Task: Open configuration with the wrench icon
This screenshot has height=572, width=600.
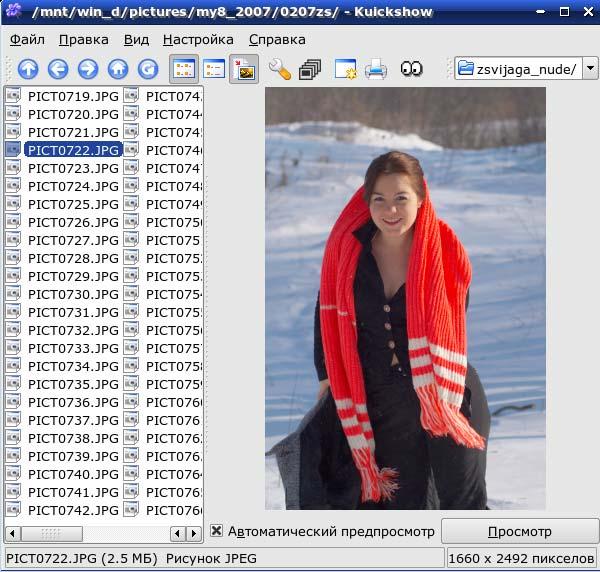Action: (x=280, y=69)
